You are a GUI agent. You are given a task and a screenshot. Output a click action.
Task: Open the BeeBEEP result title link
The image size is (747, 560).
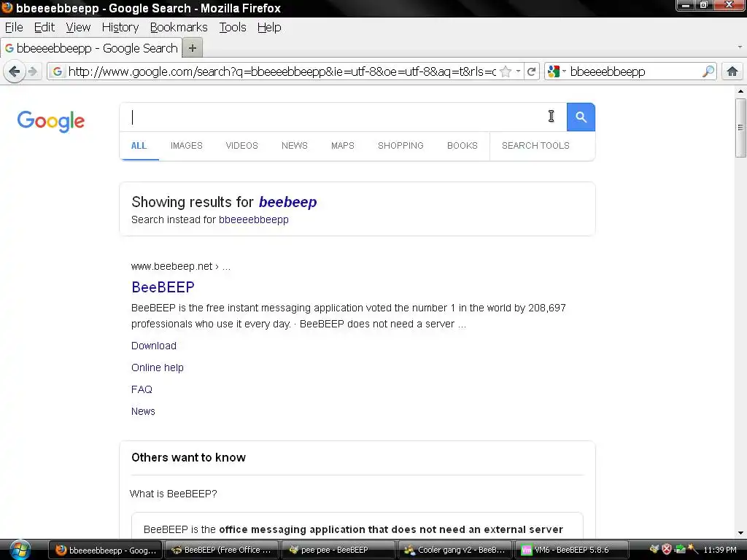163,287
